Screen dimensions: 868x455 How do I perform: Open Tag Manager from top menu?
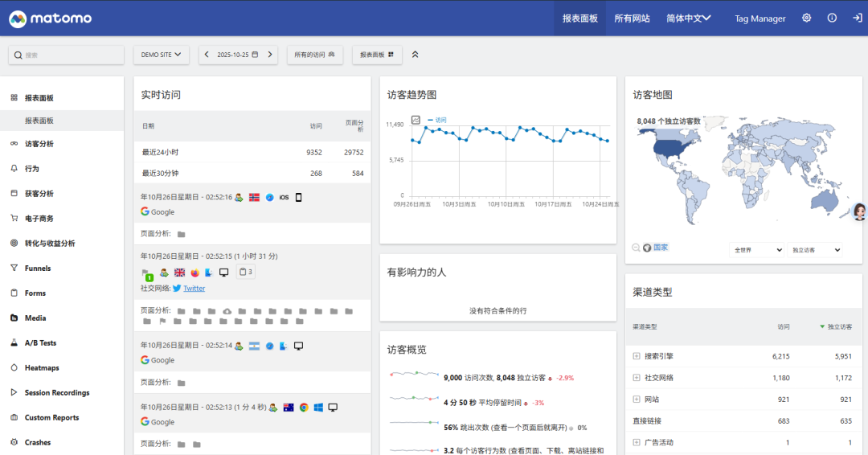(759, 18)
